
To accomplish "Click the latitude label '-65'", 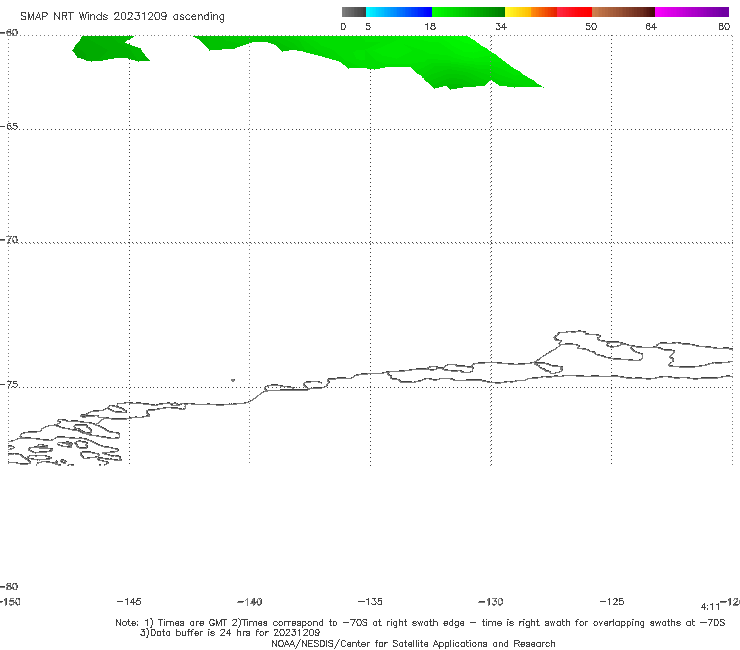I will point(9,127).
